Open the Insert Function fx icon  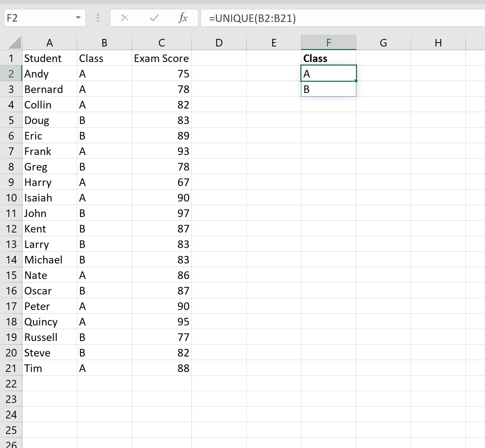pyautogui.click(x=183, y=18)
